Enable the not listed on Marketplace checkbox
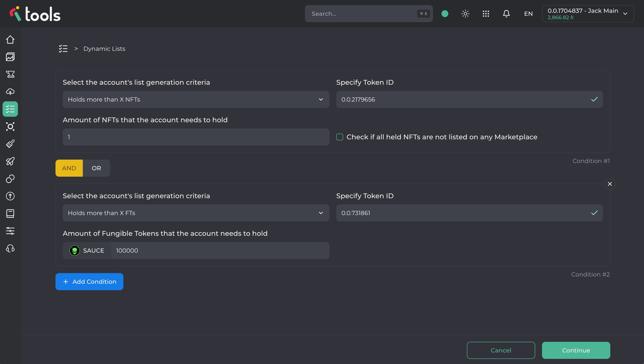 (x=340, y=137)
